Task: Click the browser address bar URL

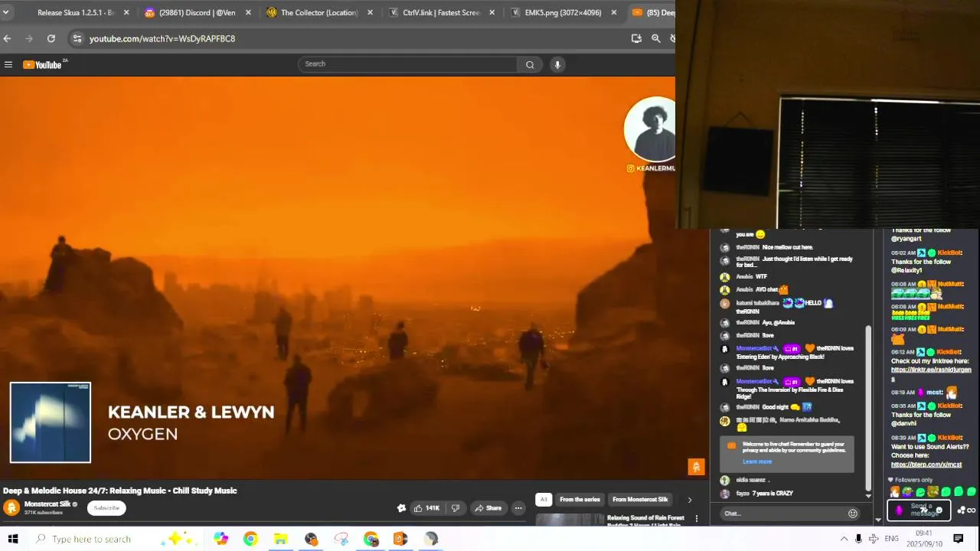Action: tap(162, 38)
